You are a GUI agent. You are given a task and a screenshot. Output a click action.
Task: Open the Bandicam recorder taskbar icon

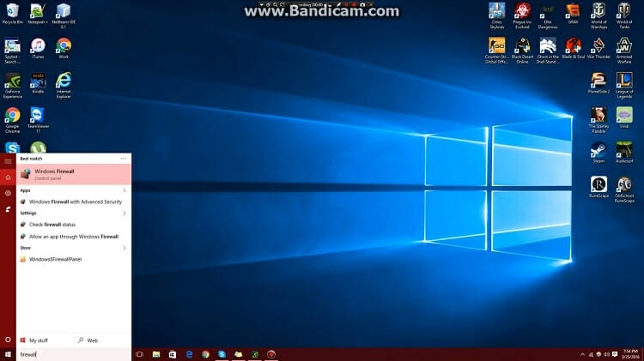tap(271, 354)
